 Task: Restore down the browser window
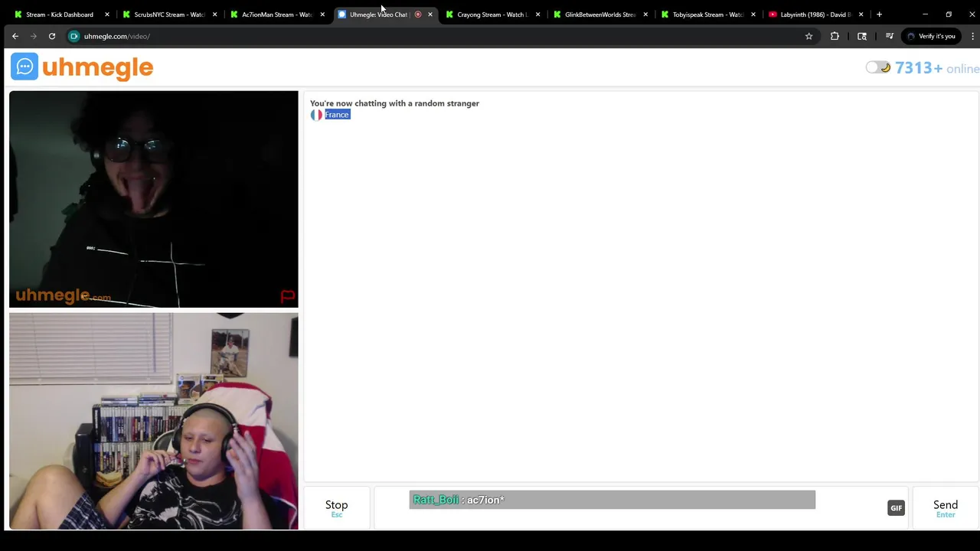[x=949, y=15]
